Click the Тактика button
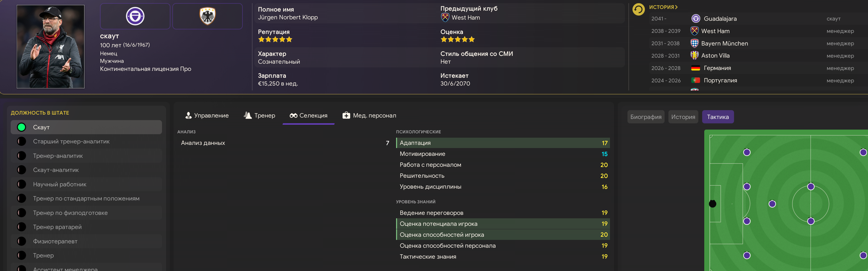The width and height of the screenshot is (868, 271). [718, 117]
